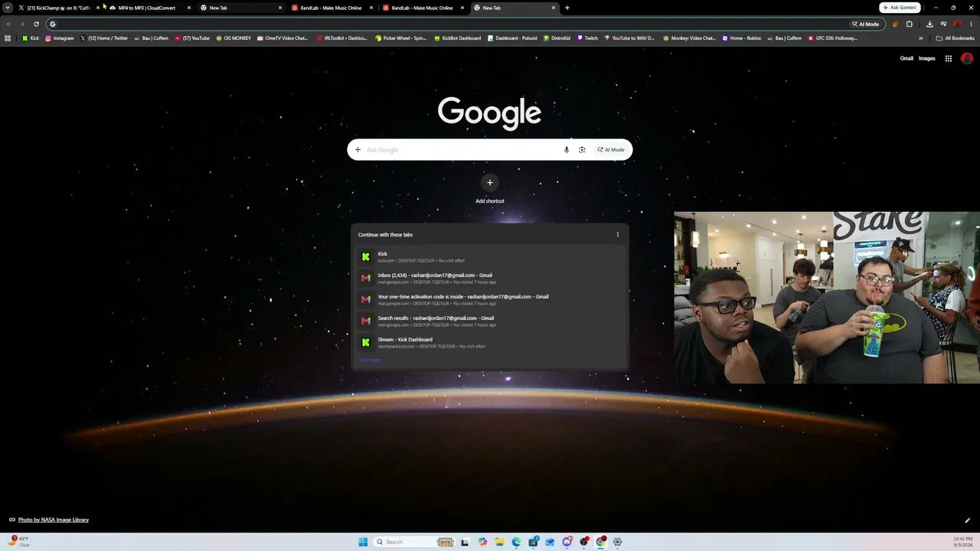Click the Windows Start button
980x551 pixels.
click(x=363, y=542)
